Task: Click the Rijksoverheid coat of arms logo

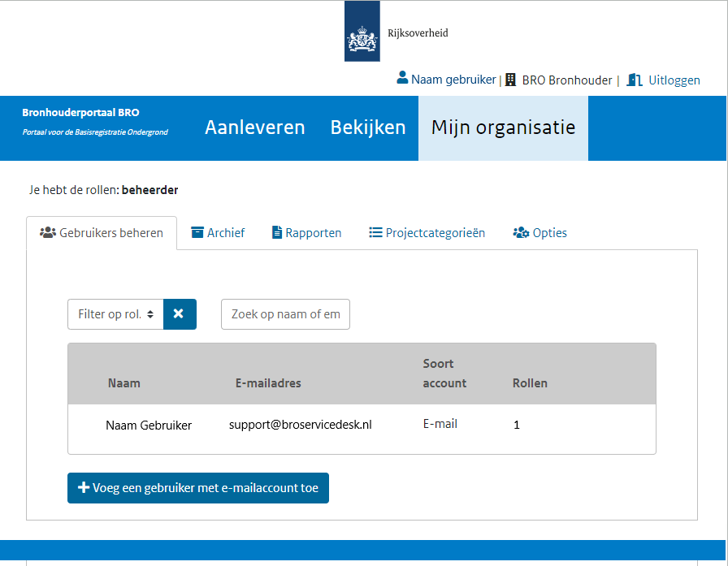Action: (x=362, y=32)
